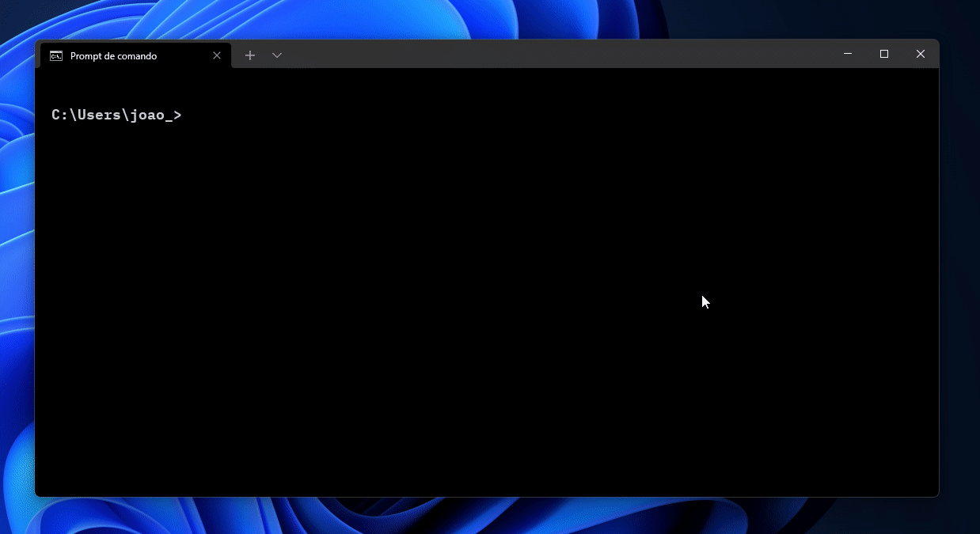Expand the new tab profile dropdown
The image size is (980, 534).
coord(277,55)
